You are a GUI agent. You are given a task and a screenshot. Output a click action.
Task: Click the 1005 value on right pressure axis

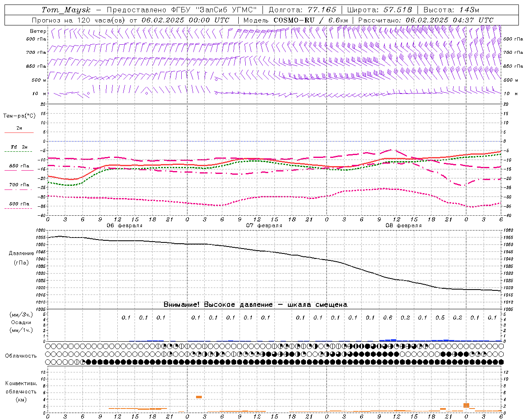508,309
